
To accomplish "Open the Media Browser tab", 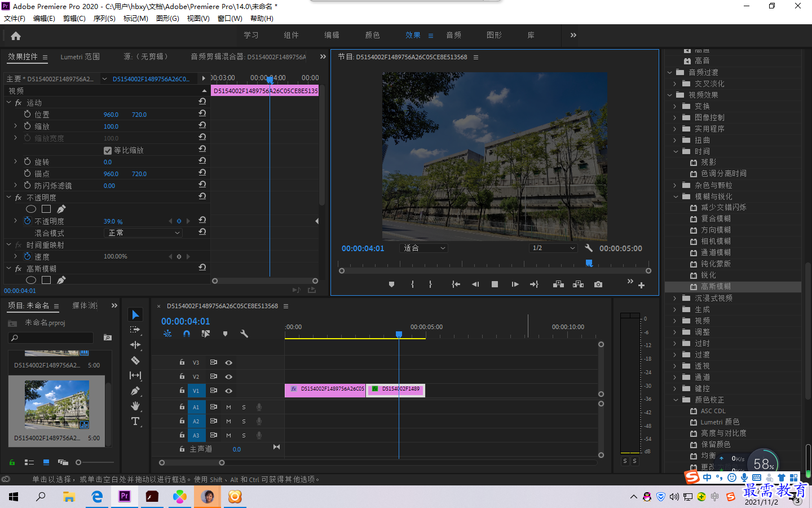I will (x=85, y=305).
